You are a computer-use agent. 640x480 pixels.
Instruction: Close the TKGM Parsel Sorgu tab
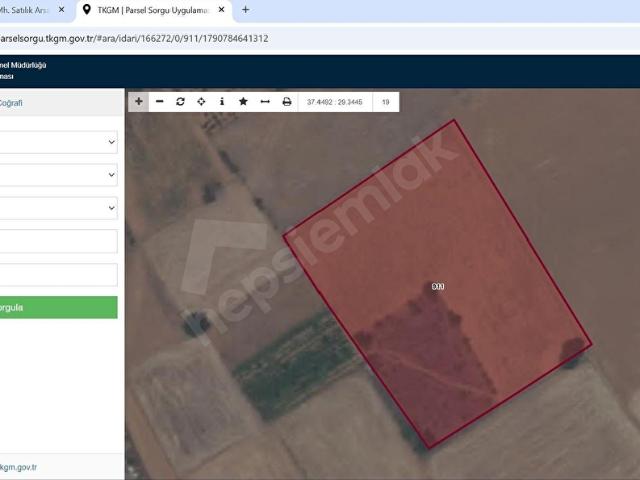pos(222,9)
